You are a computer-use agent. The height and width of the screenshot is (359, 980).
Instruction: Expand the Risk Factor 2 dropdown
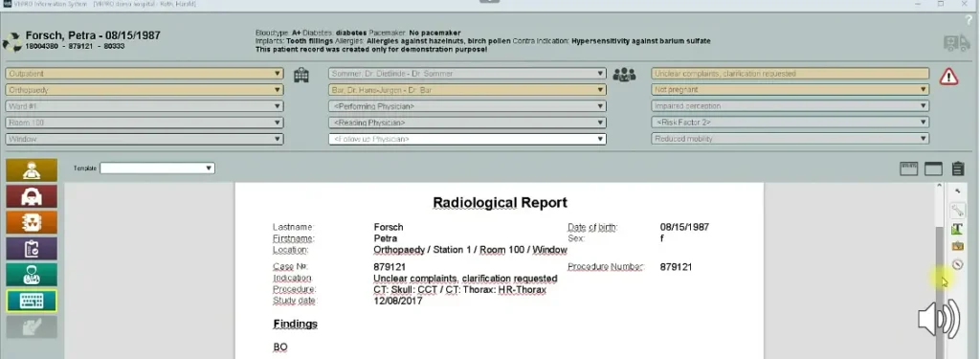coord(790,123)
